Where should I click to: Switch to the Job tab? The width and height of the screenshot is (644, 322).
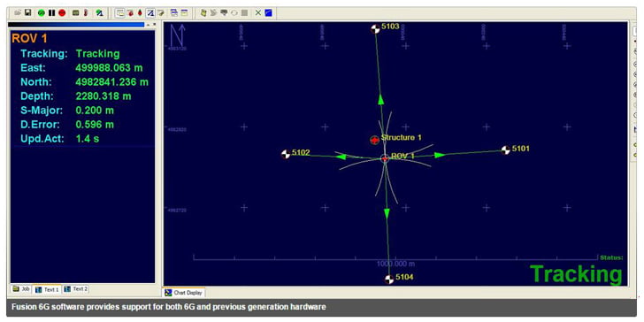coord(21,289)
